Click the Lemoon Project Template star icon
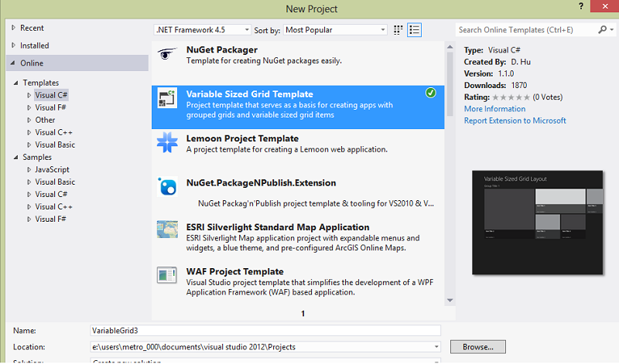The height and width of the screenshot is (364, 619). click(x=167, y=143)
